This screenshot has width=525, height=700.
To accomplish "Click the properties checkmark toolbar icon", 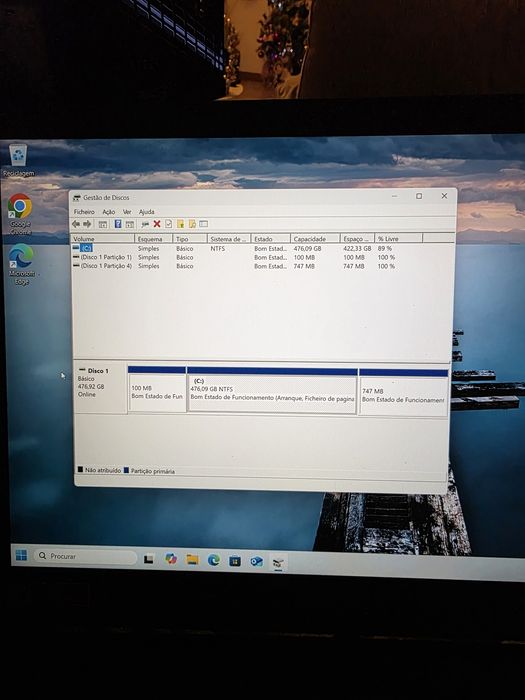I will 168,224.
